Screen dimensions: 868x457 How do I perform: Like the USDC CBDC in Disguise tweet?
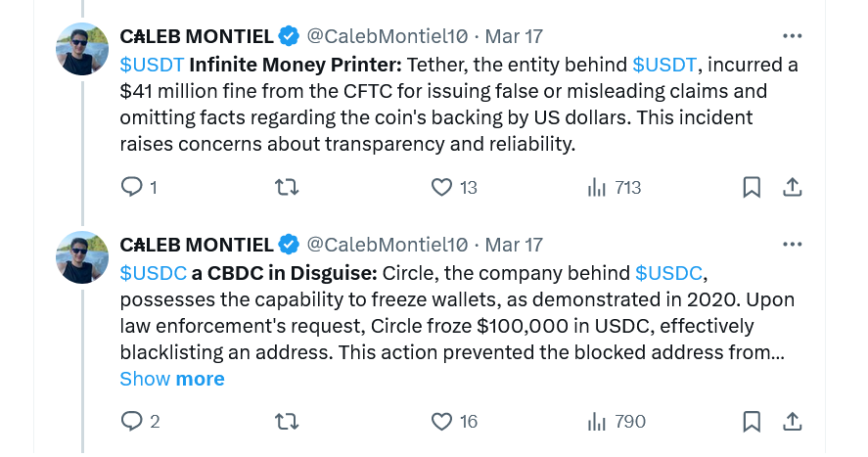pyautogui.click(x=442, y=422)
